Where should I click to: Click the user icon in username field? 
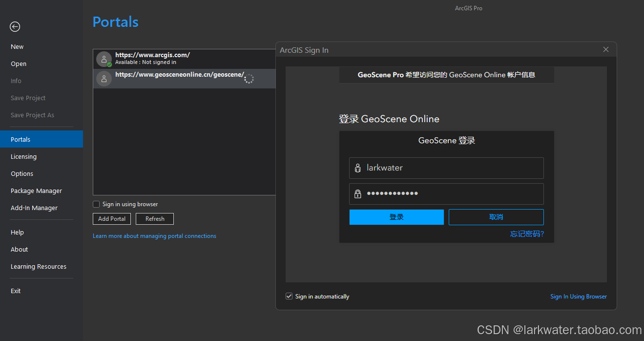357,168
